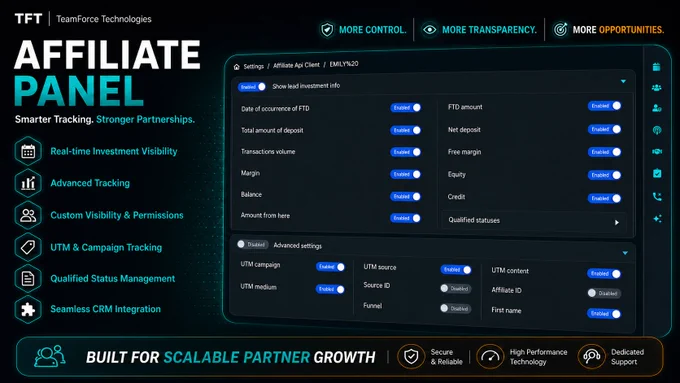680x383 pixels.
Task: Go to Settings in the breadcrumb
Action: (254, 66)
